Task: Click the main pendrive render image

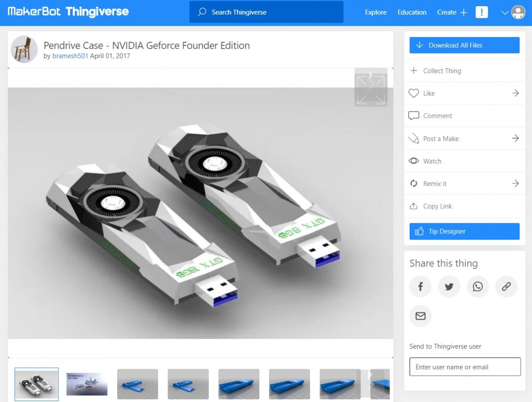Action: [x=200, y=213]
